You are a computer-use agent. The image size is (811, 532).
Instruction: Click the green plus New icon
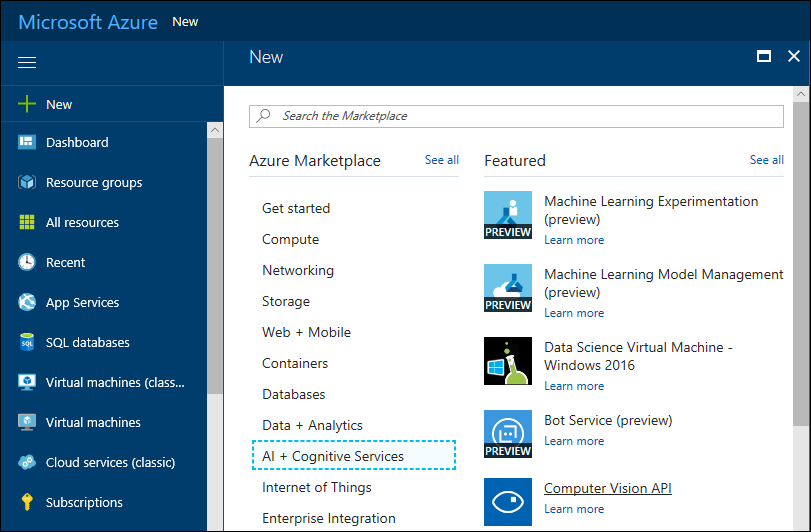tap(27, 104)
